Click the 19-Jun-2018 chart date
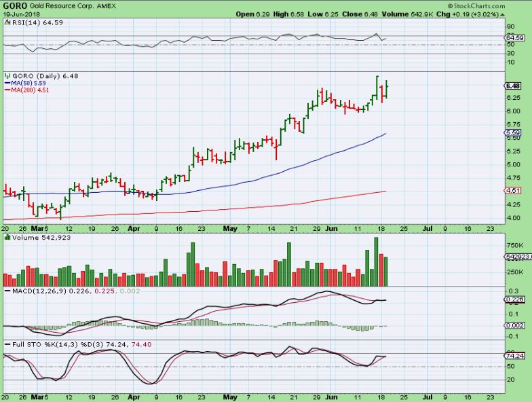The width and height of the screenshot is (532, 402). (x=22, y=14)
